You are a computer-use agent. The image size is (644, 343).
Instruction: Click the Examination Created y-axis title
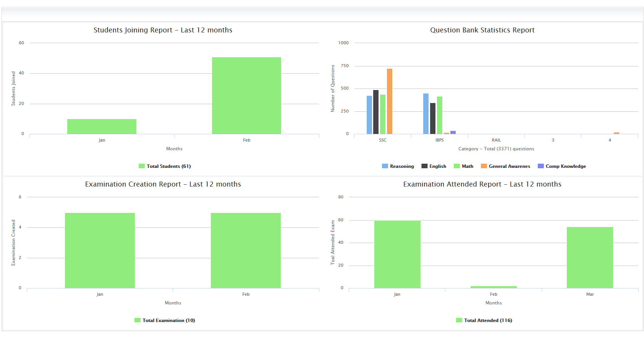(13, 243)
